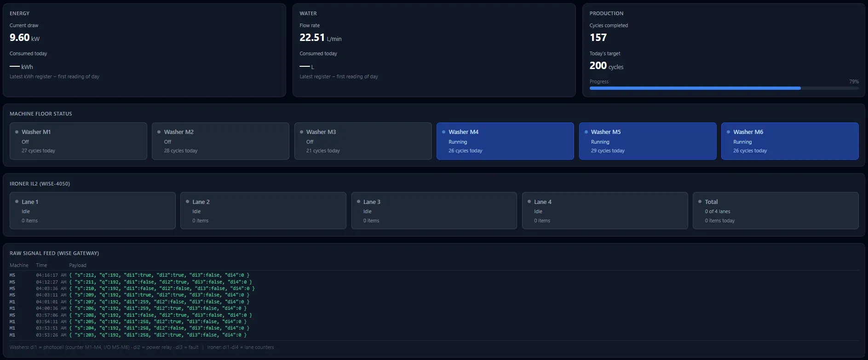Image resolution: width=868 pixels, height=360 pixels.
Task: Click the water 'Latest register' note
Action: pyautogui.click(x=339, y=77)
